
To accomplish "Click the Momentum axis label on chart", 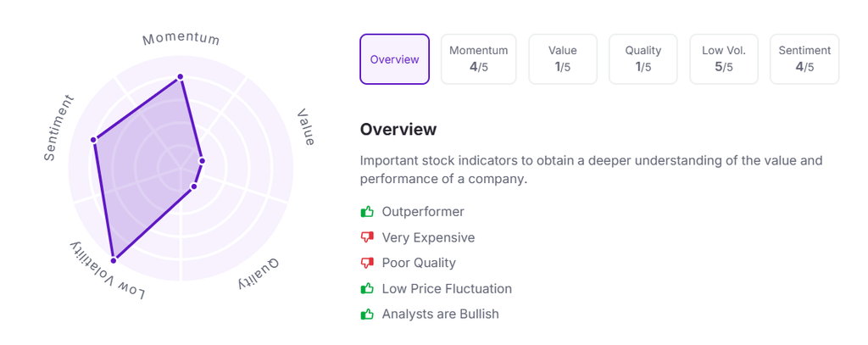I will [x=181, y=39].
